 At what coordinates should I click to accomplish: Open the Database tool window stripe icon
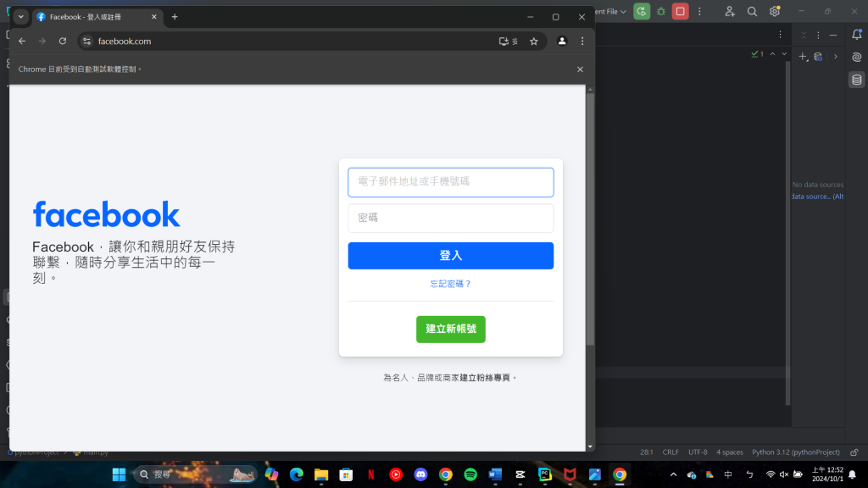(x=856, y=80)
